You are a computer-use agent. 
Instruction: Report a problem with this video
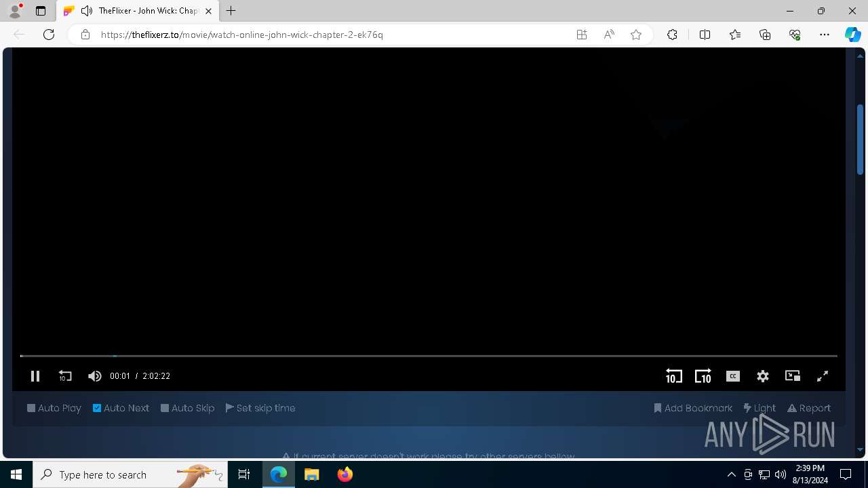pos(809,408)
